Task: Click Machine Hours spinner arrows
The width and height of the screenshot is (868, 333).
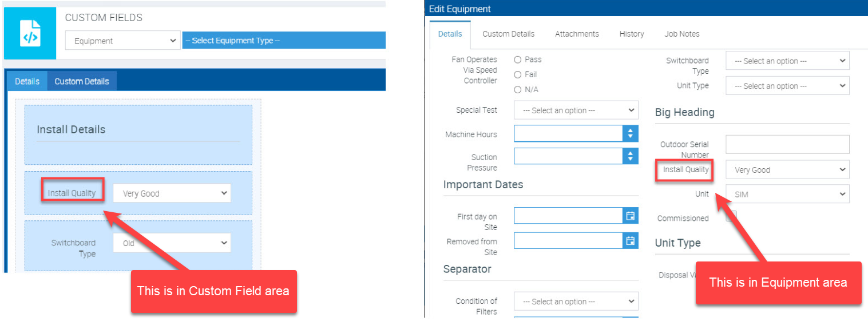Action: coord(630,134)
